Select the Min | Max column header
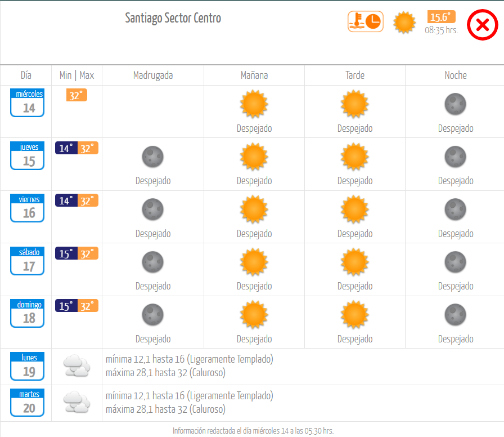 [77, 75]
